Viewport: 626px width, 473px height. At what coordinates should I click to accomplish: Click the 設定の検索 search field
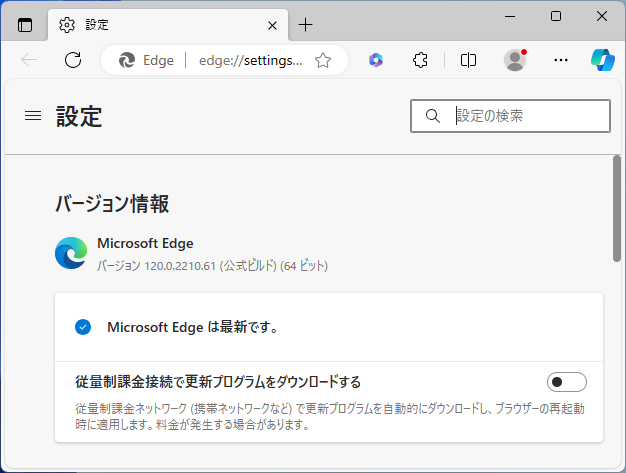[510, 116]
